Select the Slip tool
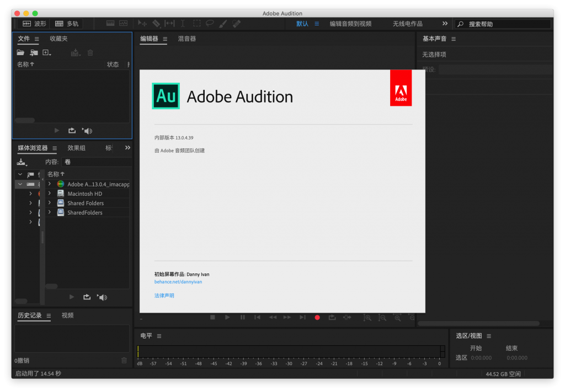The height and width of the screenshot is (392, 565). (169, 24)
